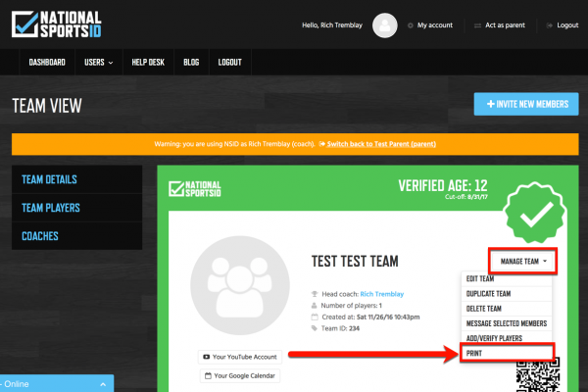The height and width of the screenshot is (392, 588).
Task: Open Team Details sidebar tab
Action: point(76,179)
